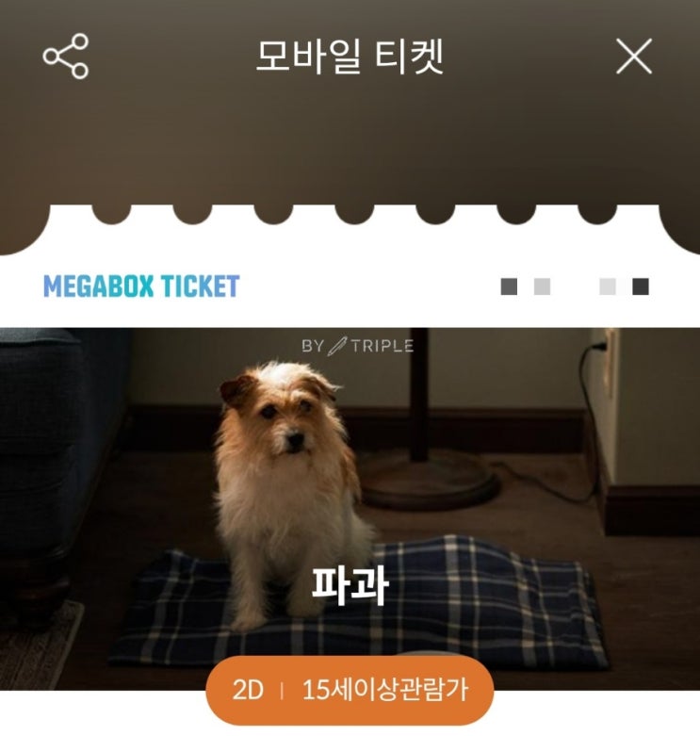Close the mobile ticket with the X

pyautogui.click(x=634, y=57)
